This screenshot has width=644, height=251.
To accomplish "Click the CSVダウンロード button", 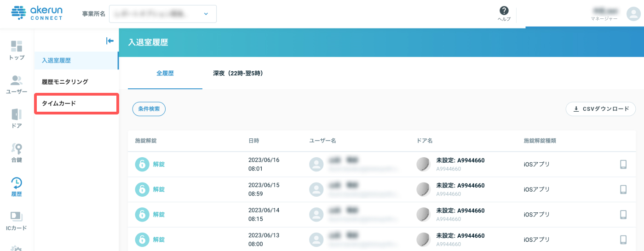I will [x=601, y=109].
